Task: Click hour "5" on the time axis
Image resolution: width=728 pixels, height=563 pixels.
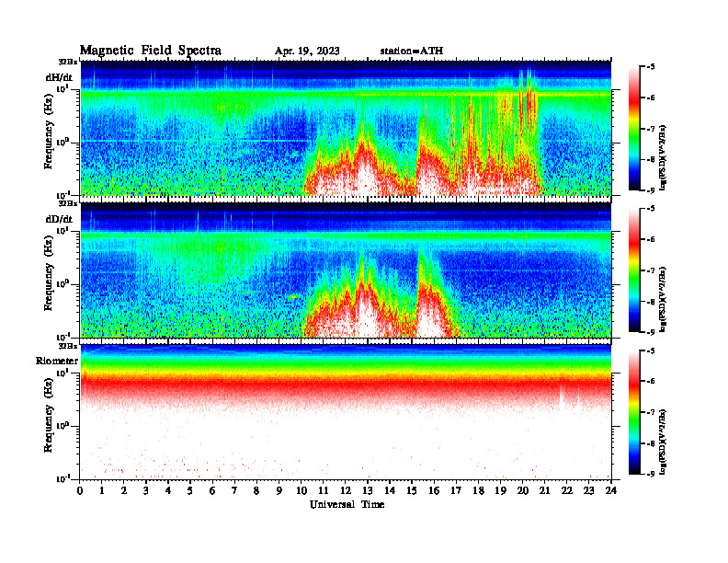Action: tap(190, 491)
